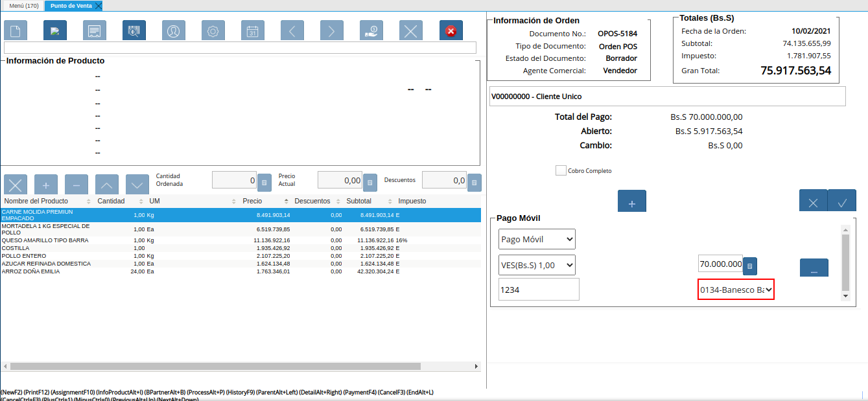Click the receipt assignment toolbar icon

95,30
